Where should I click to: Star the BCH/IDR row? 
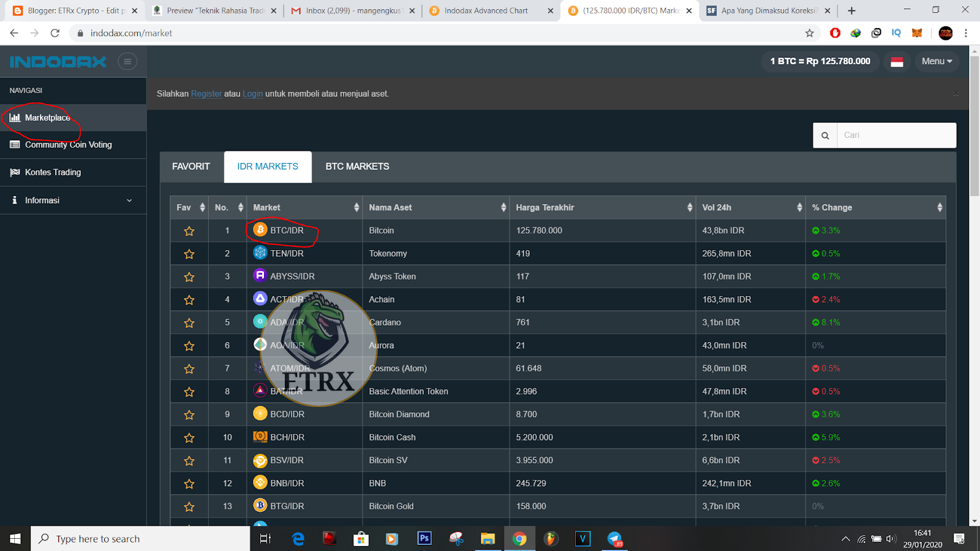click(189, 438)
